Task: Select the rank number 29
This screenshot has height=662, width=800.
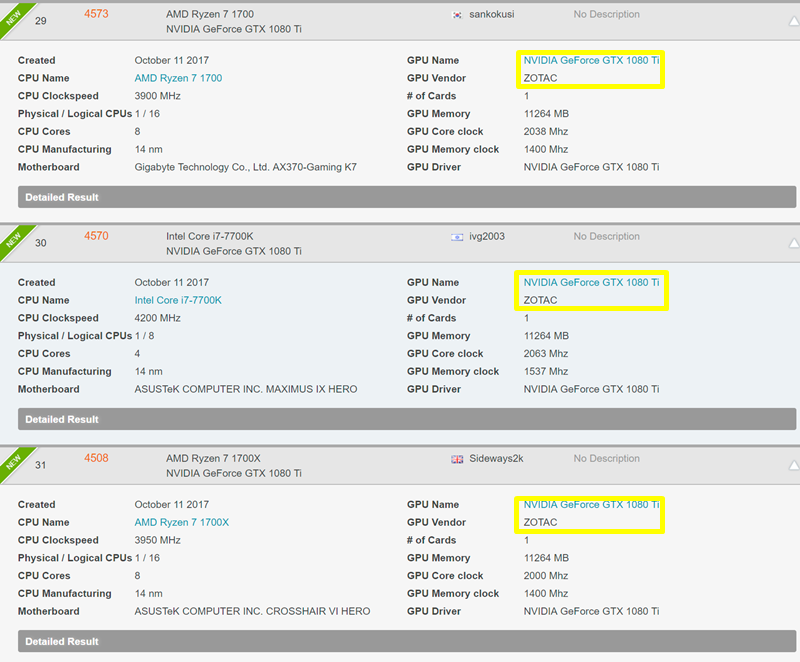Action: click(x=41, y=21)
